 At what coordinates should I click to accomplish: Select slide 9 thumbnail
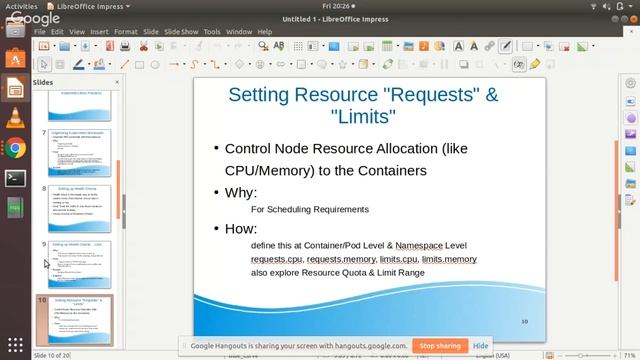(79, 264)
